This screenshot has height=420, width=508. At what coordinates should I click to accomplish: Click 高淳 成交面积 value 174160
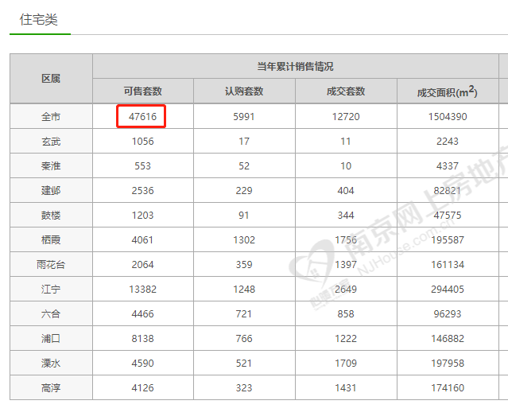click(x=448, y=388)
